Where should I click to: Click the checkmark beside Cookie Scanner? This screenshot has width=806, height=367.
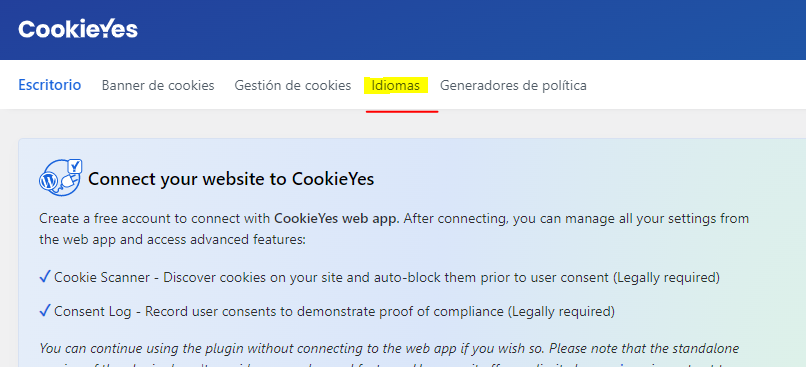pyautogui.click(x=45, y=277)
